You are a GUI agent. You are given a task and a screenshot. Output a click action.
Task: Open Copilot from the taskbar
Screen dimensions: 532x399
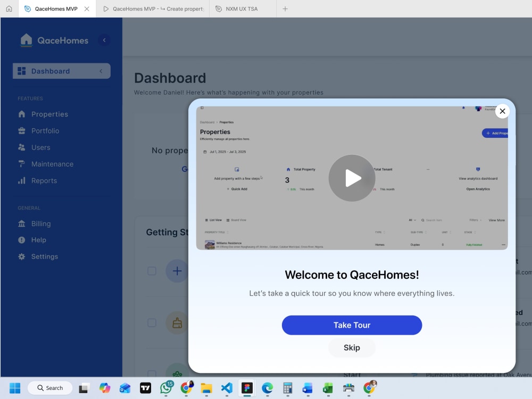104,388
